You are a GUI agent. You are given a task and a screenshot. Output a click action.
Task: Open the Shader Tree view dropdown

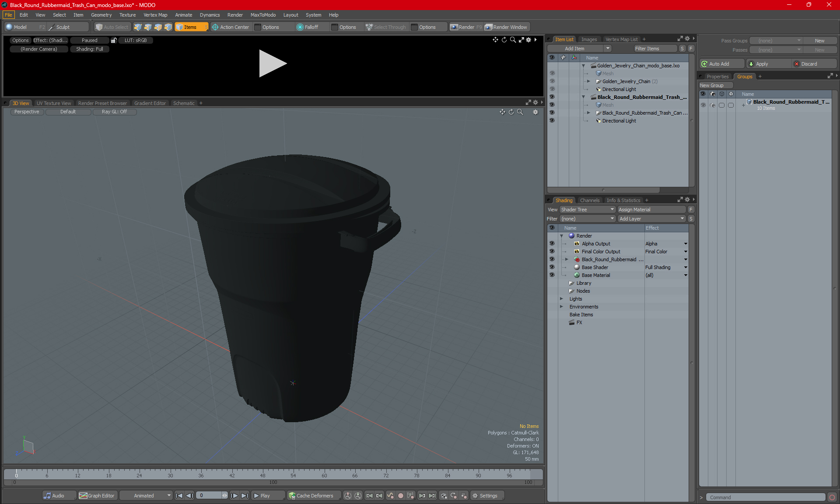click(588, 210)
